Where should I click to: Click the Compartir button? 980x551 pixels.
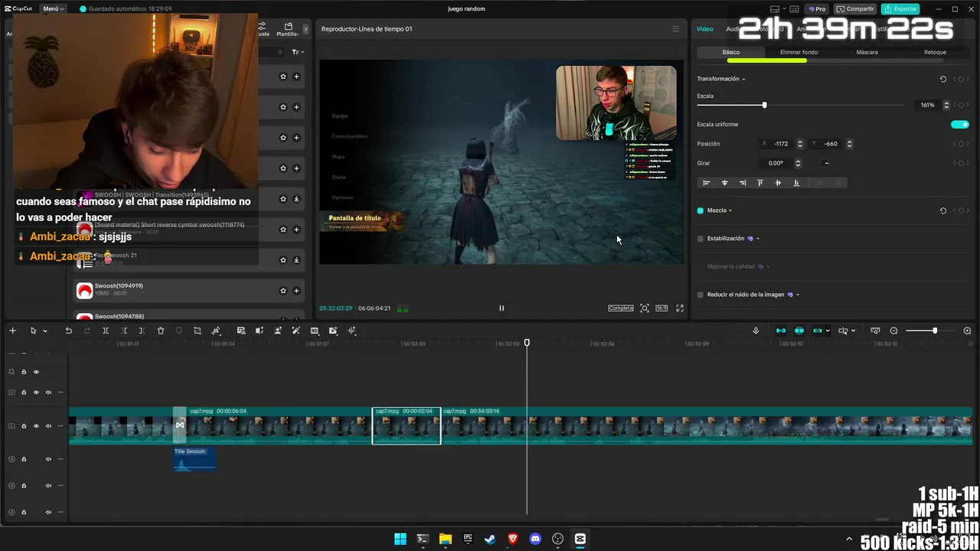click(855, 8)
